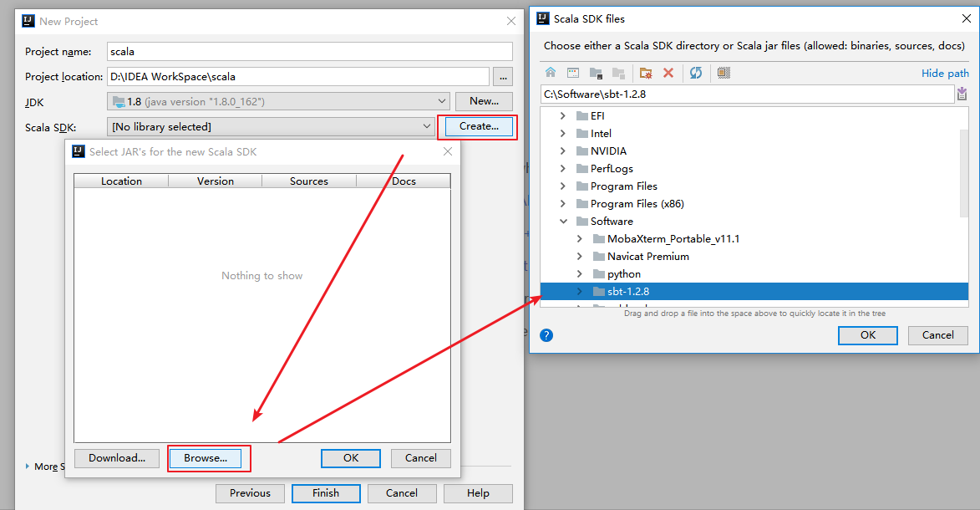This screenshot has height=510, width=980.
Task: Click the Project name input field
Action: (309, 52)
